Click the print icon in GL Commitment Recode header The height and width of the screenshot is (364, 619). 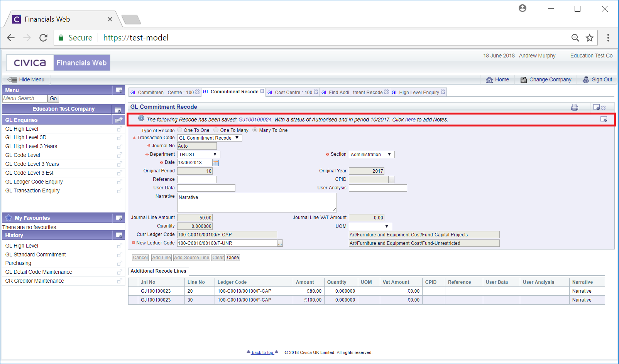(x=575, y=107)
